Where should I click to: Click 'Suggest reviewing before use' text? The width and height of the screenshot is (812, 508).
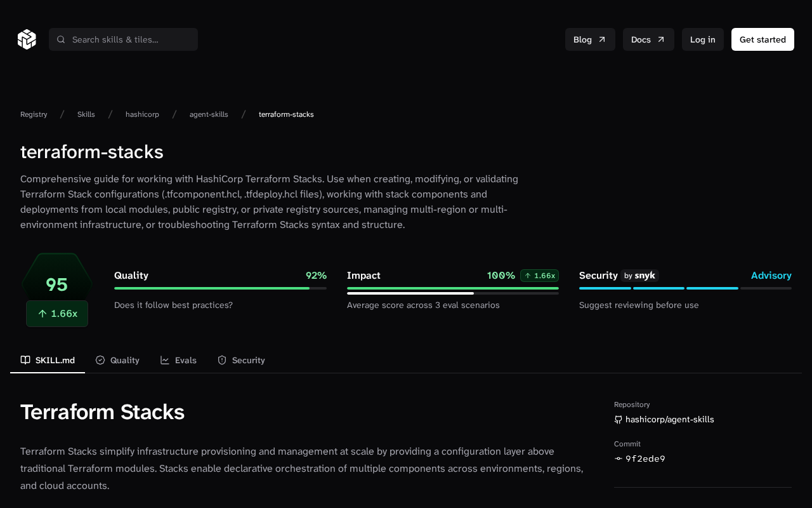(639, 305)
